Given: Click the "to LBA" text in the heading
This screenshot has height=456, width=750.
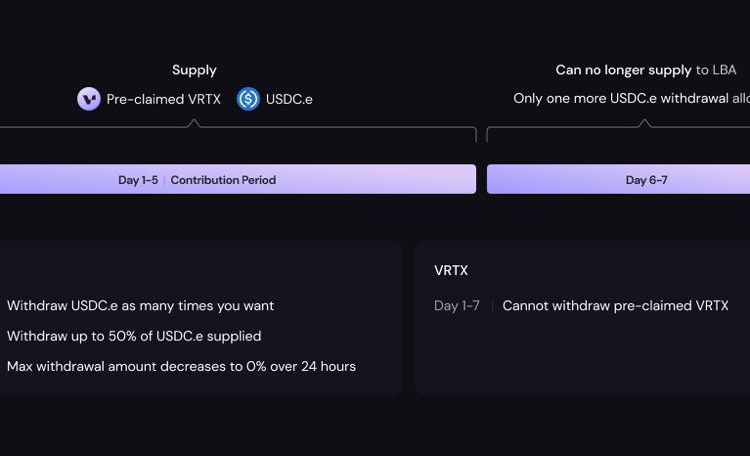Looking at the screenshot, I should click(x=716, y=70).
